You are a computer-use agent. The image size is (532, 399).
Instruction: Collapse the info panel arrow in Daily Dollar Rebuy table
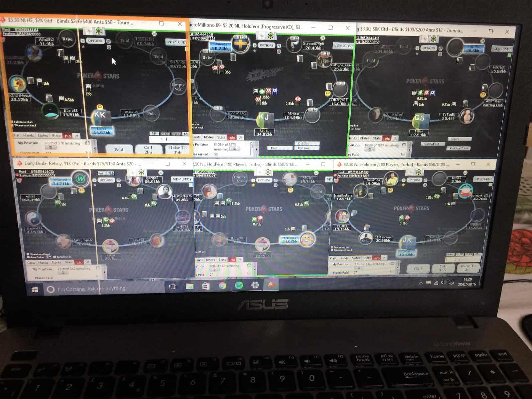pos(105,273)
